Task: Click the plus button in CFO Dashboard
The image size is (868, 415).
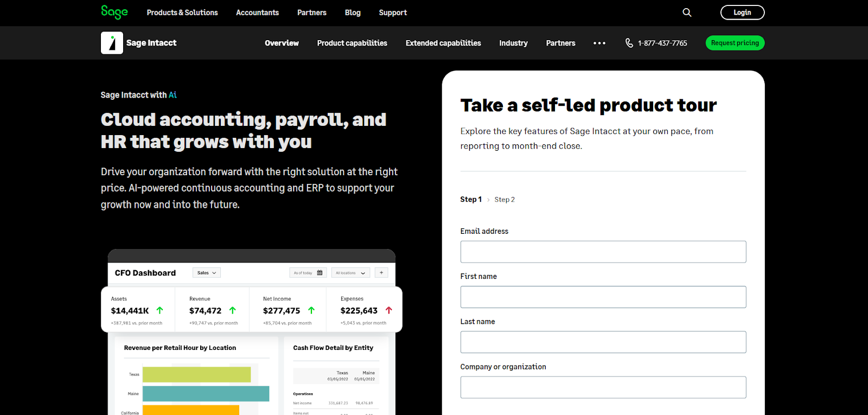Action: [x=381, y=273]
